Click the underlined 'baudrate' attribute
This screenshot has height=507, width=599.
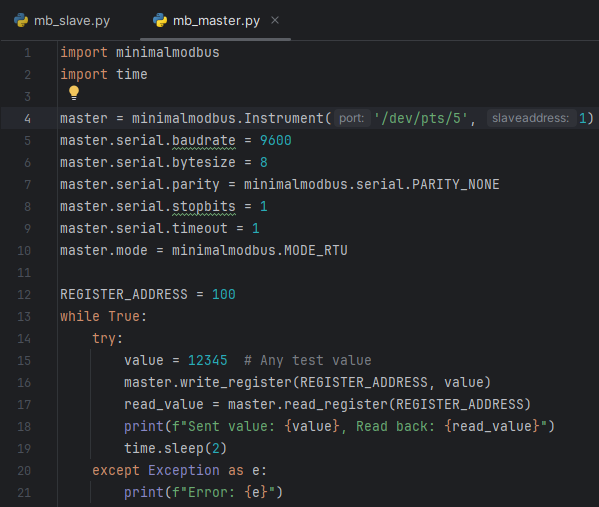click(204, 141)
